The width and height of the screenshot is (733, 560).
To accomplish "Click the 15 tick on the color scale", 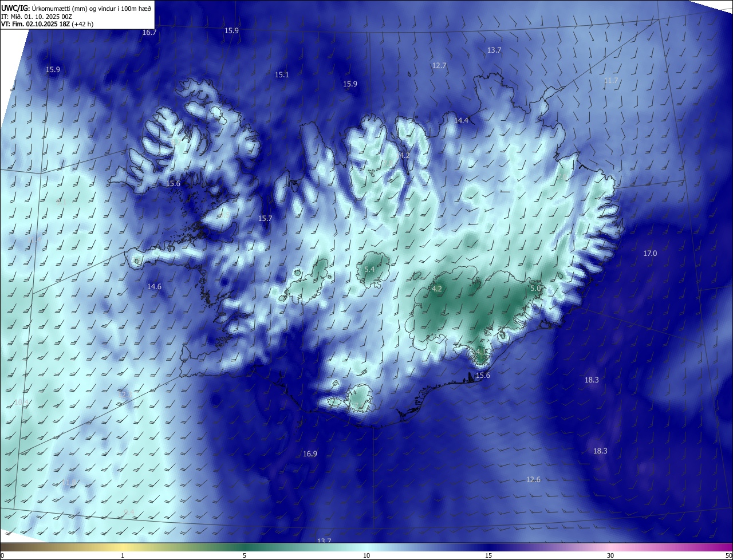I will pyautogui.click(x=488, y=556).
